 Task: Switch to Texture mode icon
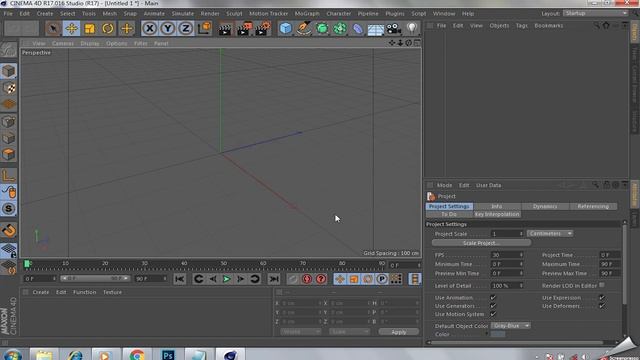pos(9,88)
